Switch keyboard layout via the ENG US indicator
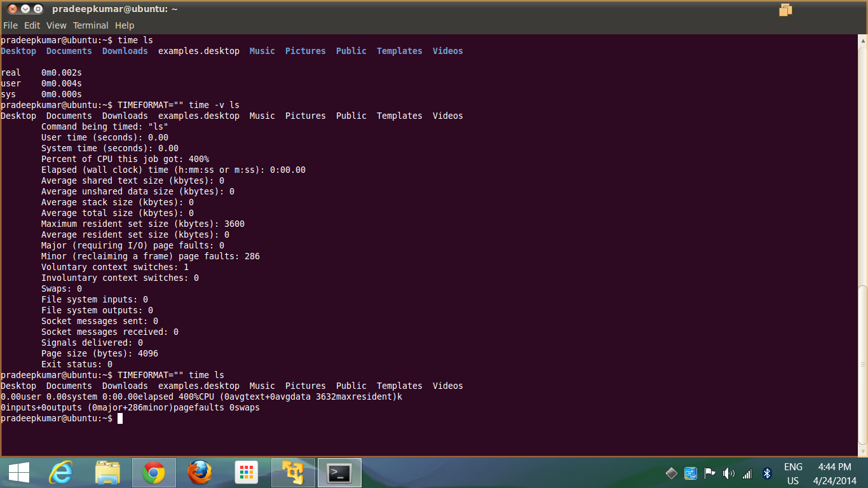The image size is (868, 488). (x=793, y=473)
